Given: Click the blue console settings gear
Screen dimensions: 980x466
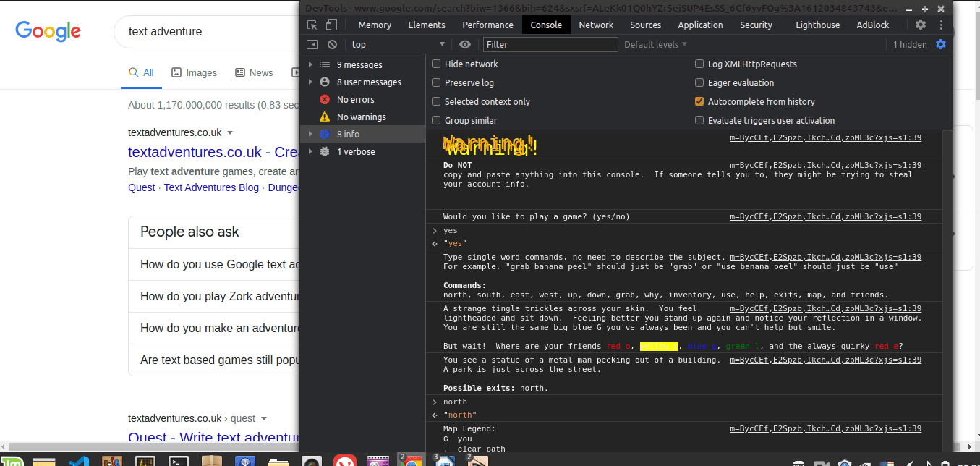Looking at the screenshot, I should [940, 44].
